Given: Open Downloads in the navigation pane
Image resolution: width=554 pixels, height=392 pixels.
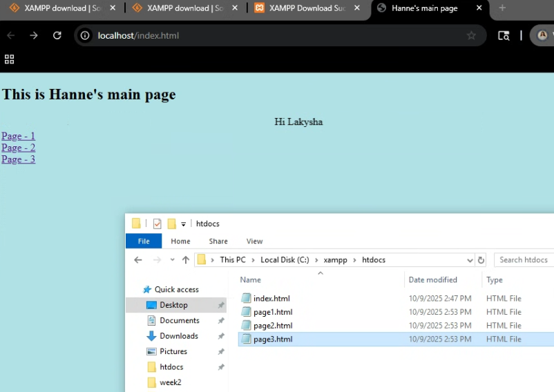Looking at the screenshot, I should [x=178, y=336].
